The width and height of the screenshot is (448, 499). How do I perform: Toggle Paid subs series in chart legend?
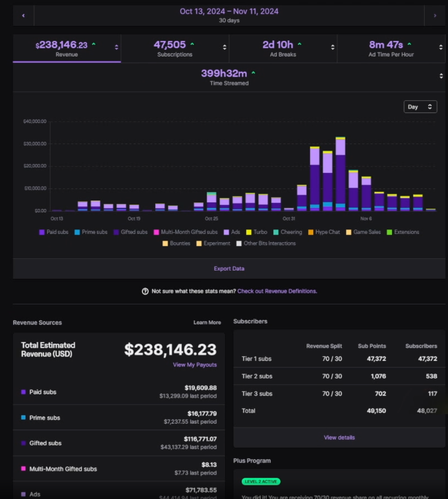(x=54, y=232)
